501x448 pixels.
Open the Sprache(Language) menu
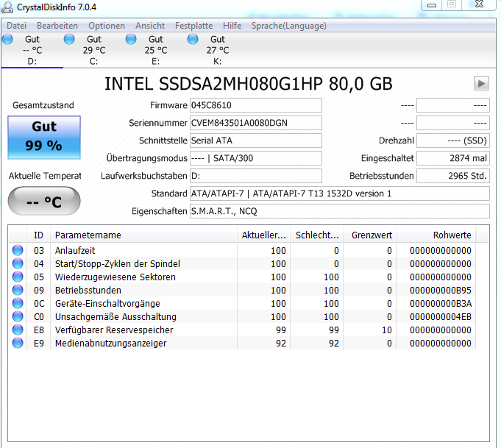289,26
